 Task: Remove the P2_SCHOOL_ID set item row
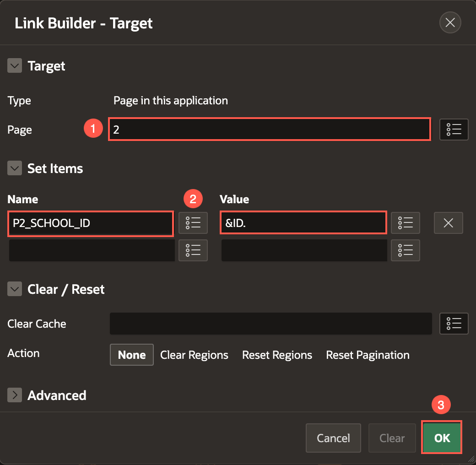click(448, 223)
